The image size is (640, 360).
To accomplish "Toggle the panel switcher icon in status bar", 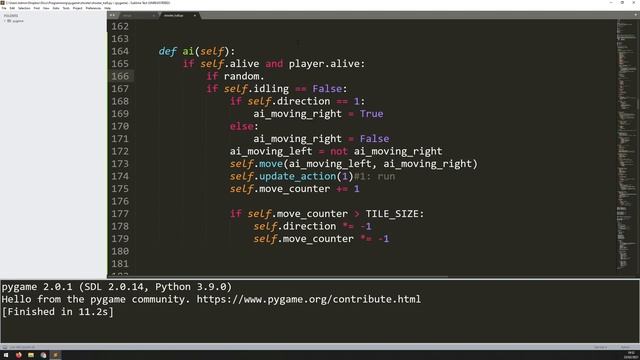I will point(4,347).
